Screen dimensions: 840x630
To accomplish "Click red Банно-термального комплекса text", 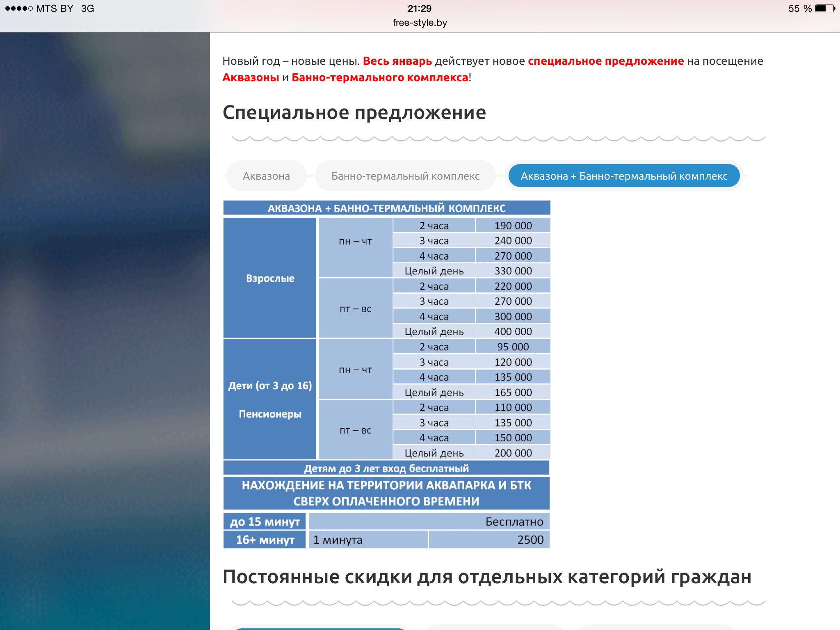I will point(380,78).
